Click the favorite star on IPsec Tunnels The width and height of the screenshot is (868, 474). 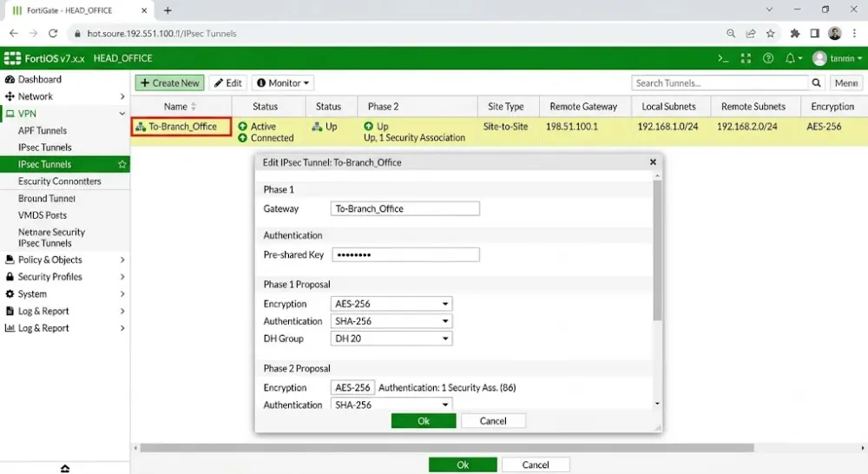122,164
